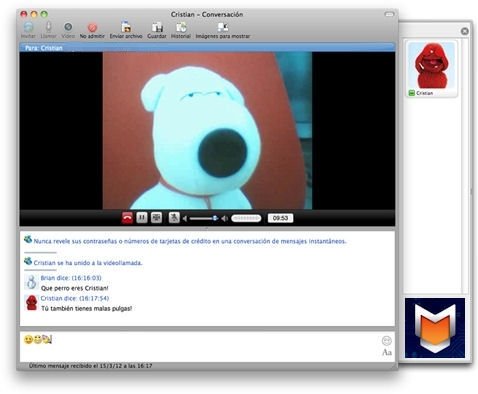478x394 pixels.
Task: Click the Vídeo toolbar icon
Action: tap(68, 29)
